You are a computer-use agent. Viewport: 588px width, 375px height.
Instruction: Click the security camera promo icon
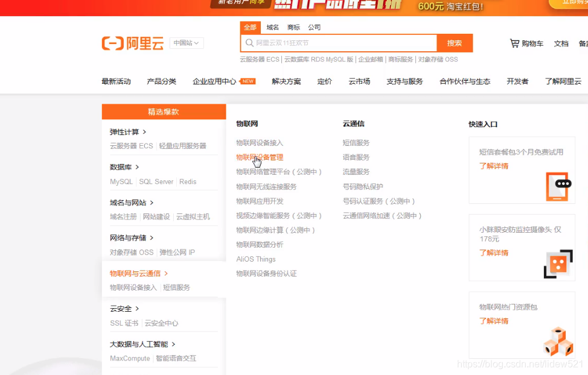click(x=558, y=263)
